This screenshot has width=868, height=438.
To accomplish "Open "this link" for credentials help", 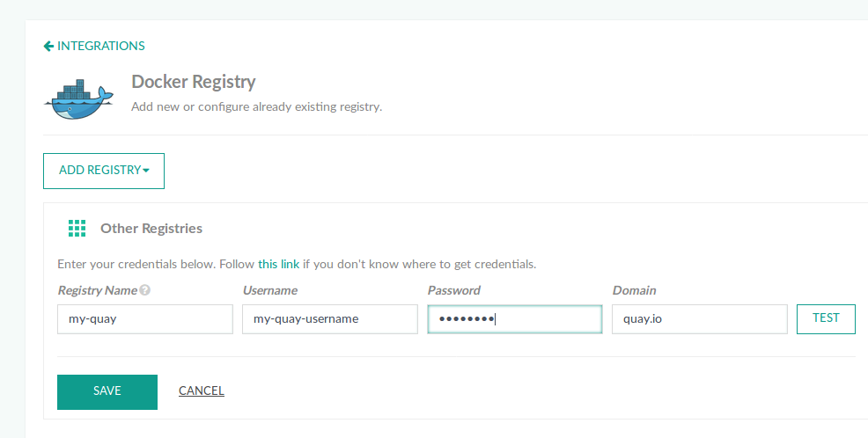I will (278, 264).
